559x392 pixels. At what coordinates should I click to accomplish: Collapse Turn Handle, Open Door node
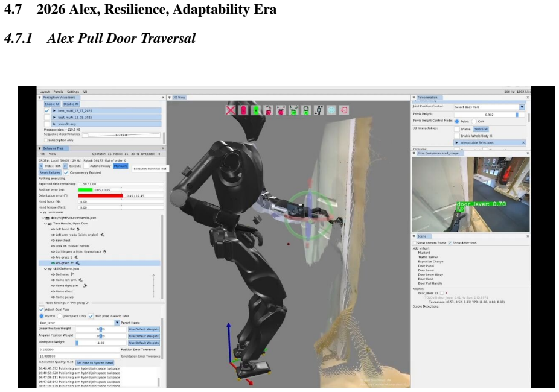46,223
